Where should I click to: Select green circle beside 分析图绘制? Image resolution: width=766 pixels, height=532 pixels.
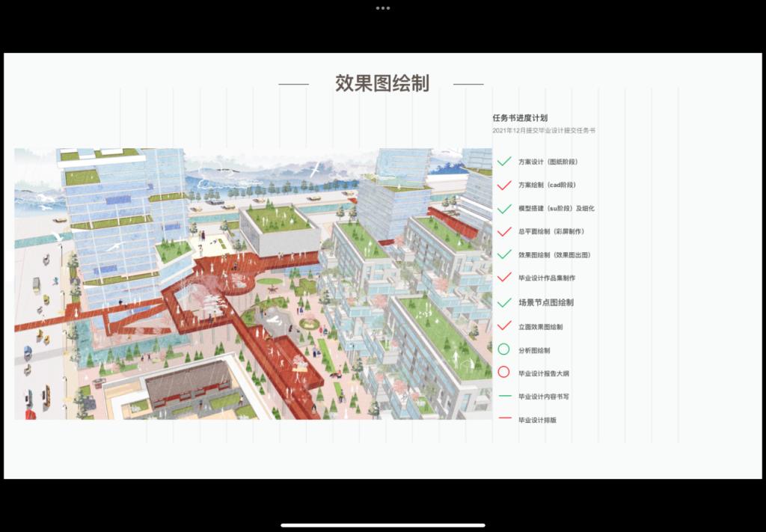pos(503,349)
